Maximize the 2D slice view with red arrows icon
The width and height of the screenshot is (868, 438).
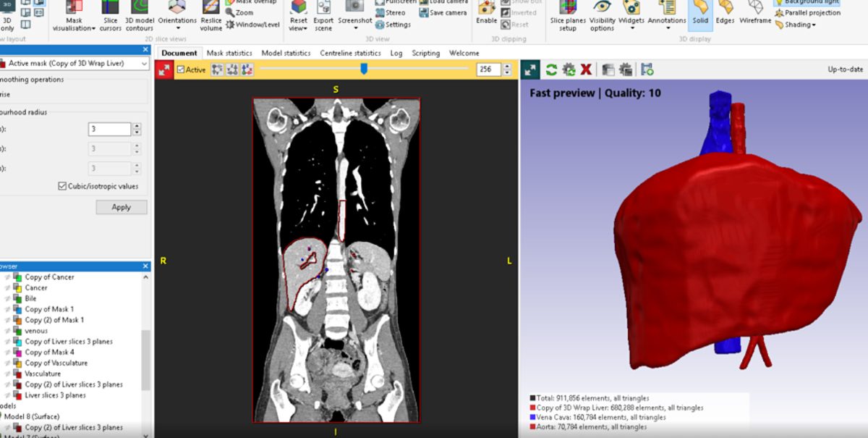coord(165,70)
